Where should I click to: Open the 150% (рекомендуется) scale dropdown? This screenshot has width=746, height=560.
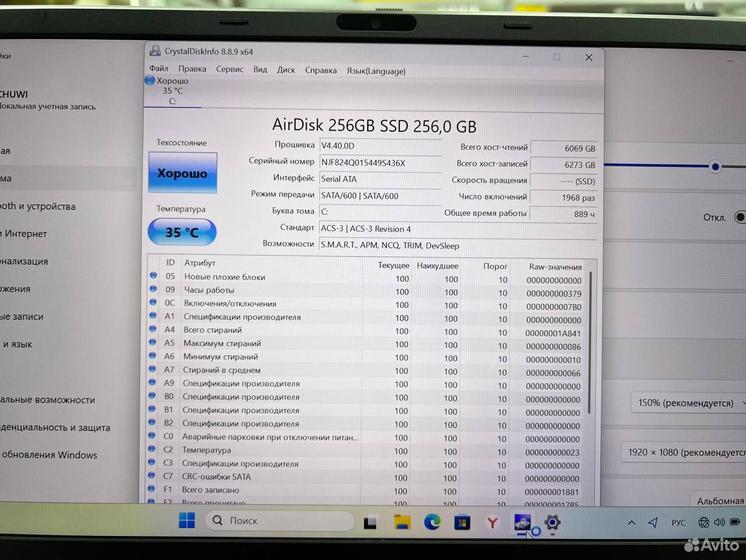coord(688,403)
